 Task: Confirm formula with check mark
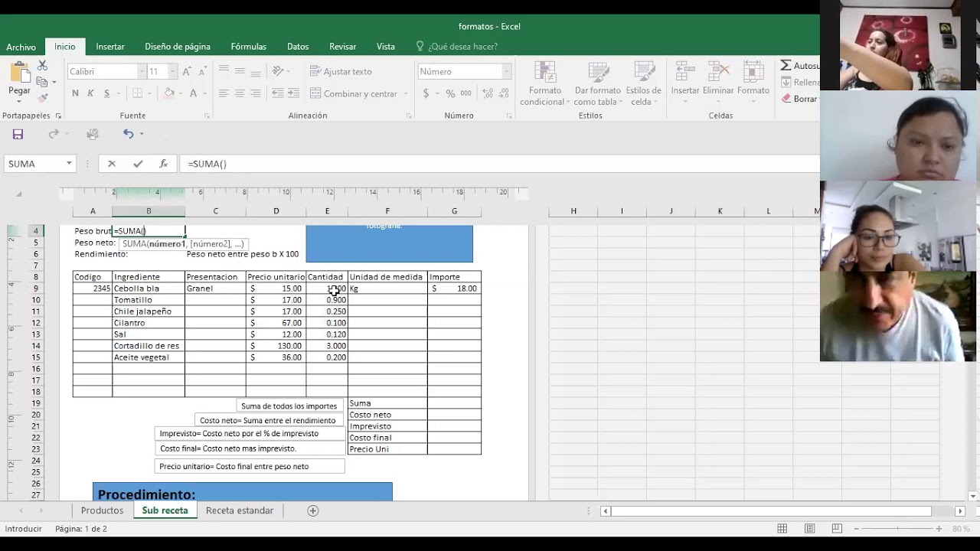coord(138,164)
